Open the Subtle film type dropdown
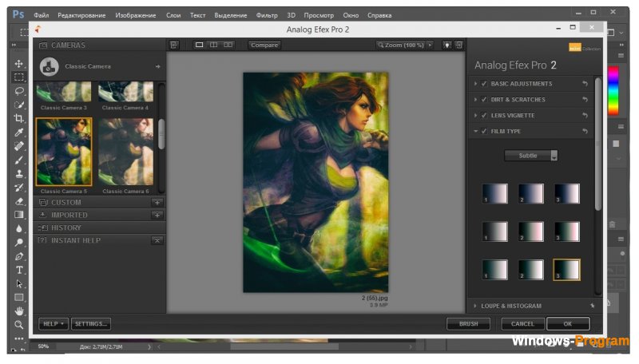639x364 pixels. (x=530, y=156)
